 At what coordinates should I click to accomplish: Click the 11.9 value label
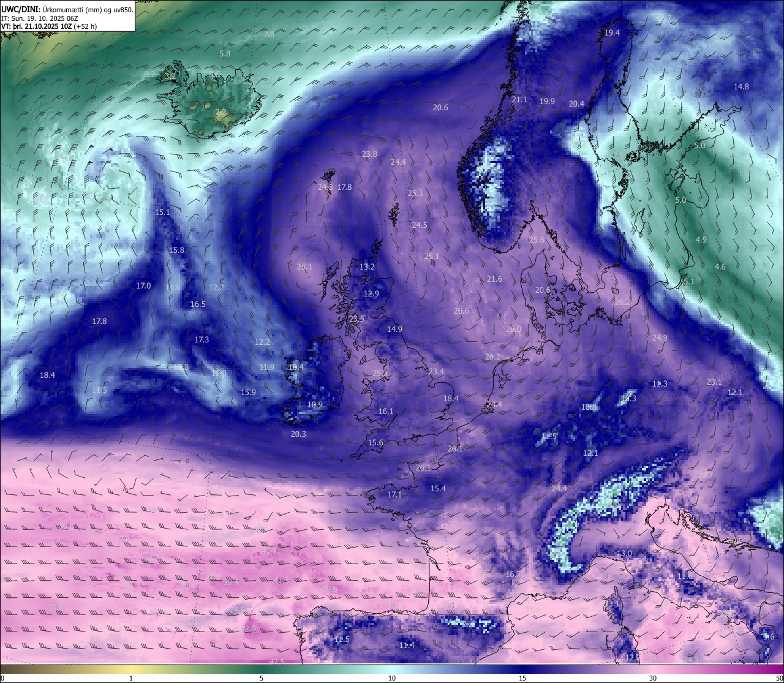coord(266,368)
